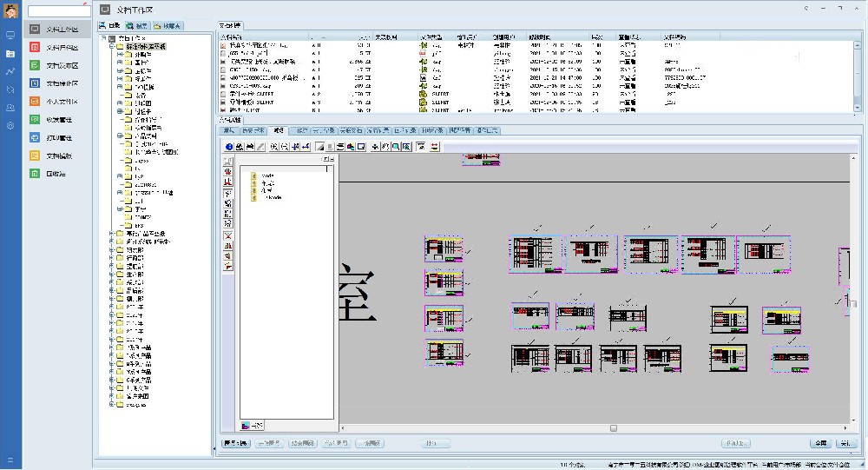Click the search input field at top-left
This screenshot has height=470, width=868.
57,10
